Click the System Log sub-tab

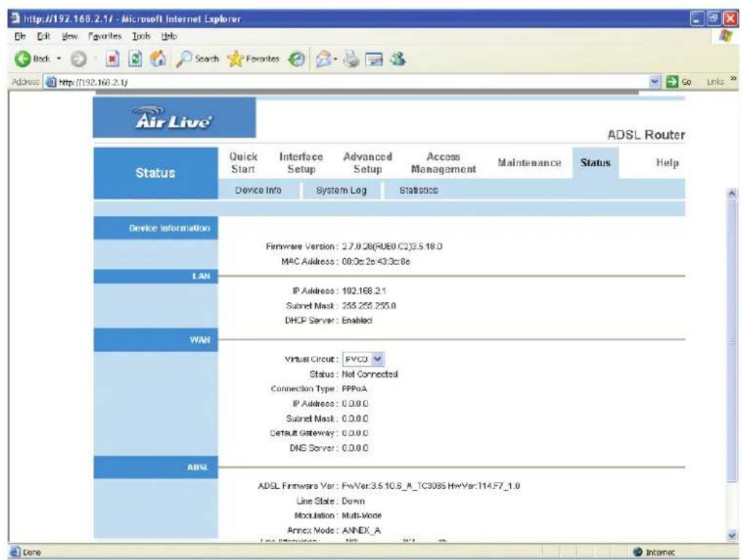click(x=341, y=190)
